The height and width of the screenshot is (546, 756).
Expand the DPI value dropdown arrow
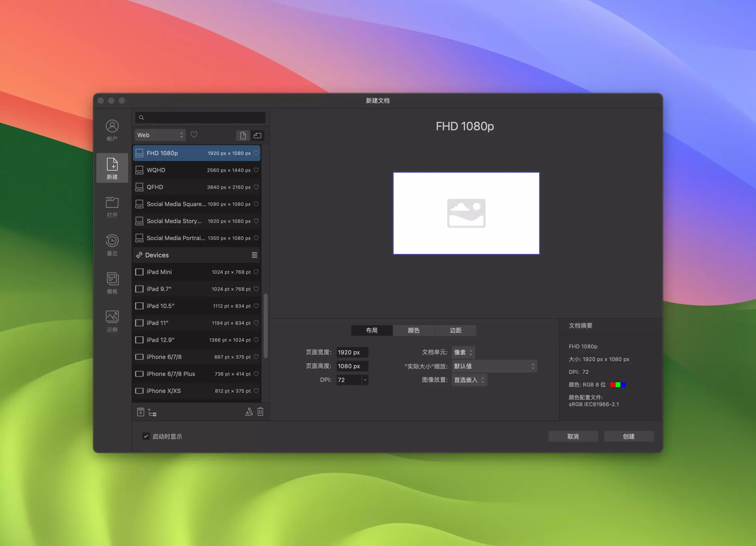tap(365, 380)
